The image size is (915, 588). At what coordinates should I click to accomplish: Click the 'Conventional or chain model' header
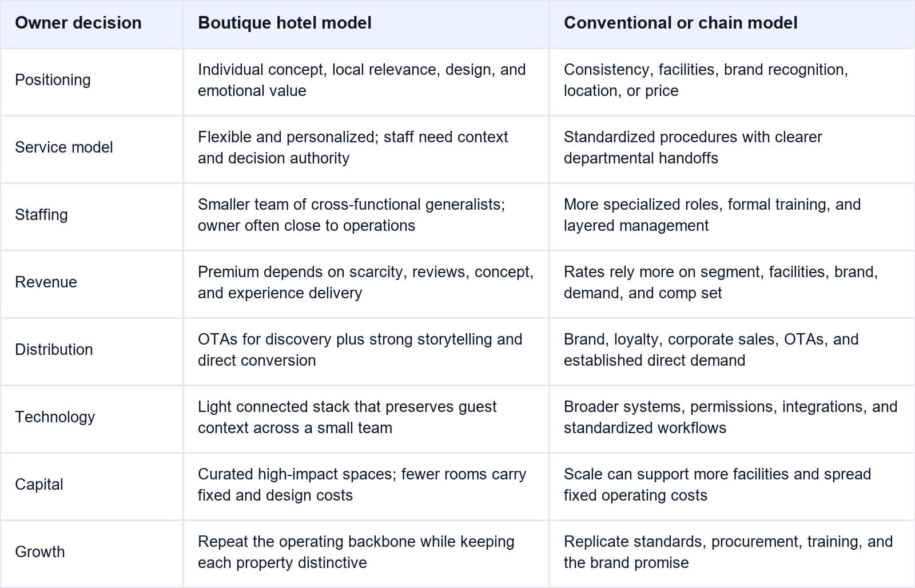(681, 23)
